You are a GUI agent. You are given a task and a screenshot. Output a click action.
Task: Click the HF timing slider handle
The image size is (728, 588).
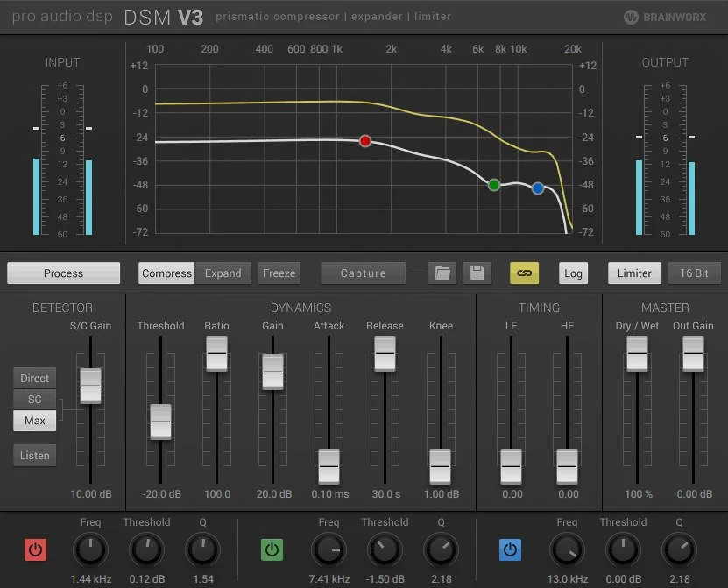coord(567,466)
